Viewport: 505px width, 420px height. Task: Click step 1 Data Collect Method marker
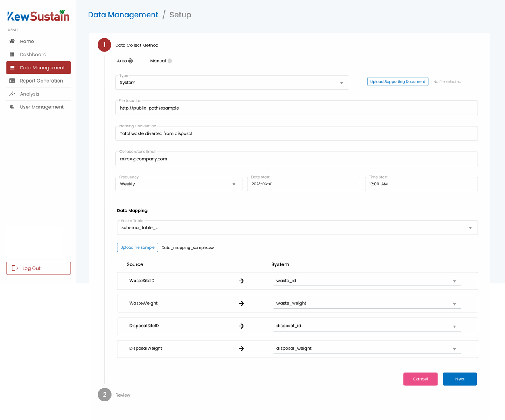point(104,45)
